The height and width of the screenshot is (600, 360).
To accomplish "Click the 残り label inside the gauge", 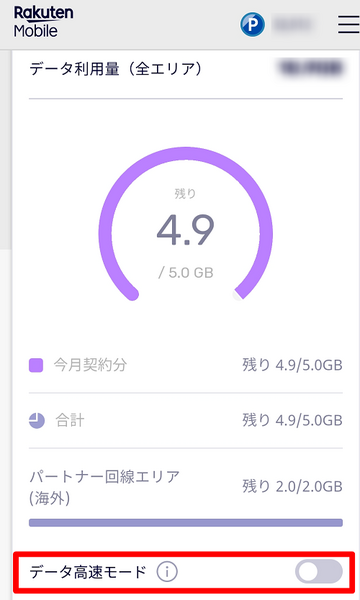I will tap(186, 194).
